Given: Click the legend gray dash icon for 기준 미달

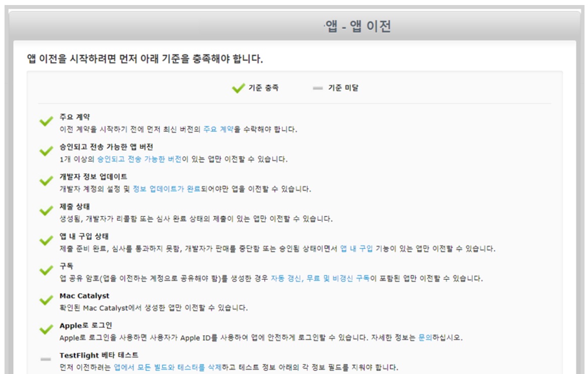Looking at the screenshot, I should 318,88.
